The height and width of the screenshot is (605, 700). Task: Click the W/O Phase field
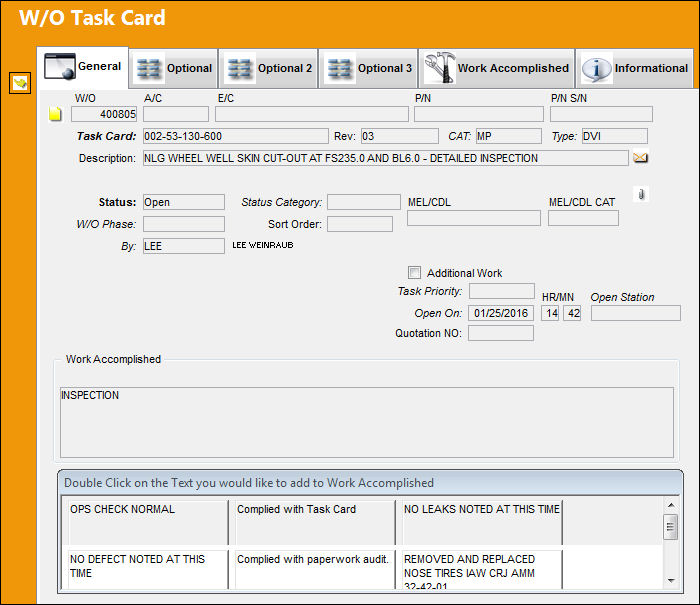(184, 224)
